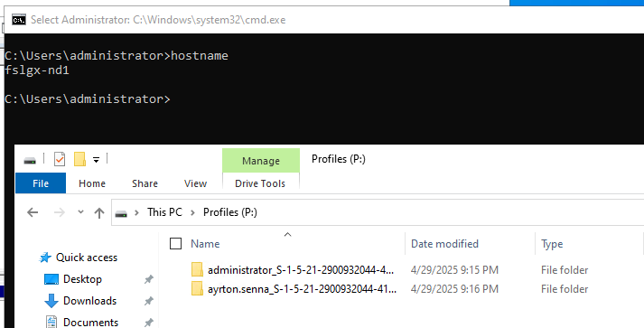
Task: Sort by the Date modified column
Action: pyautogui.click(x=444, y=244)
